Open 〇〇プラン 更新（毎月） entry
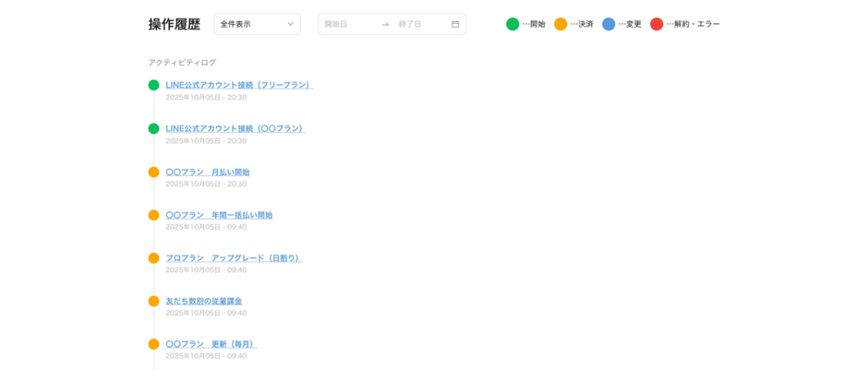 pos(210,344)
